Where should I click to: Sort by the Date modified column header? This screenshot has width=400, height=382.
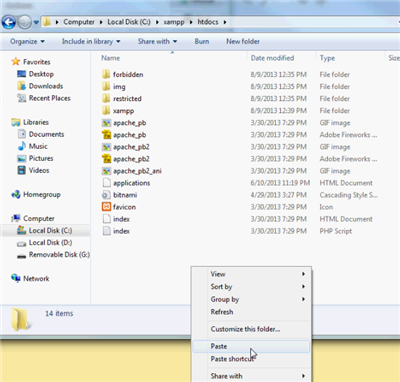[272, 58]
